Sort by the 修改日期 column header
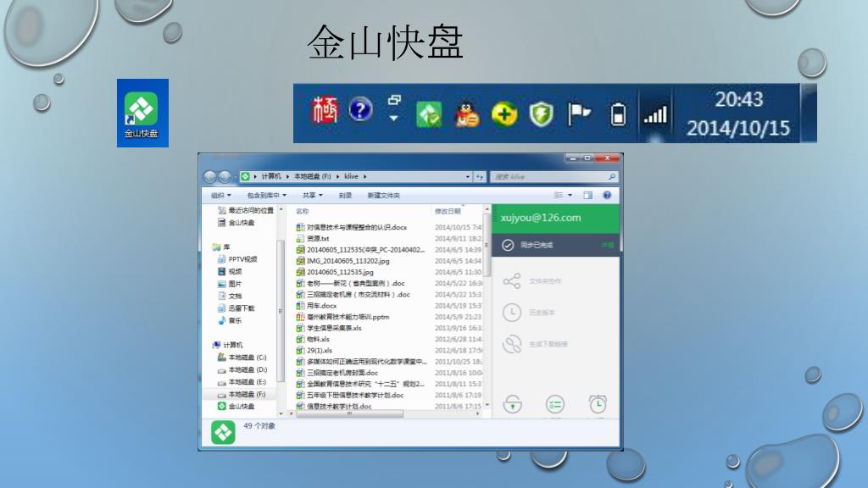Viewport: 868px width, 488px height. coord(448,211)
